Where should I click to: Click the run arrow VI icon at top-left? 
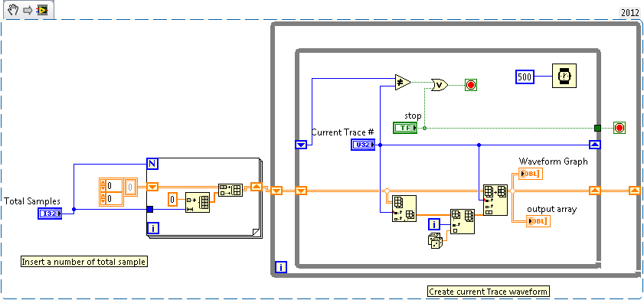(x=42, y=10)
